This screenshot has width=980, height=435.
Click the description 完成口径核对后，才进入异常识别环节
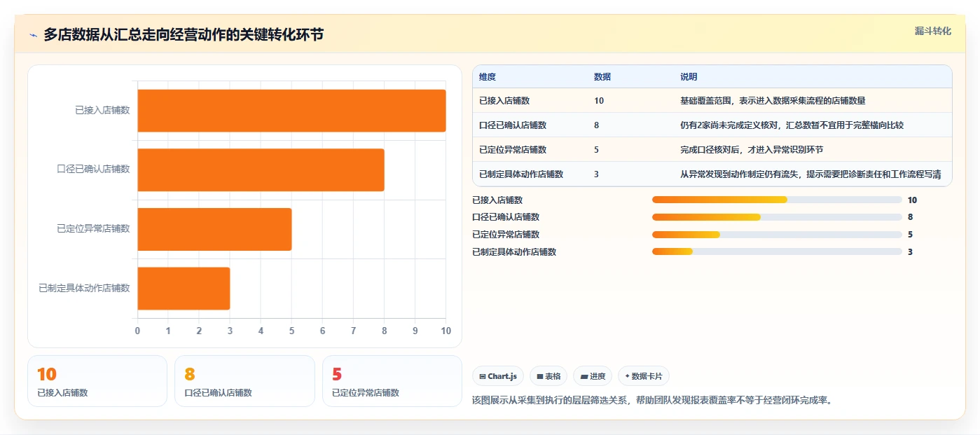752,150
